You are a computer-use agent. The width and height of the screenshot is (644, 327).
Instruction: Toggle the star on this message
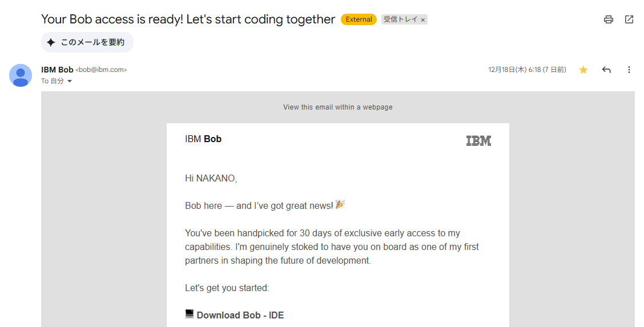click(x=583, y=70)
